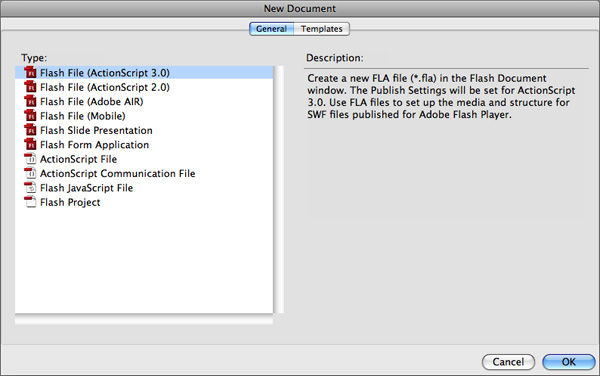Choose Flash File (ActionScript 2.0) label
Viewport: 600px width, 376px height.
(x=105, y=87)
